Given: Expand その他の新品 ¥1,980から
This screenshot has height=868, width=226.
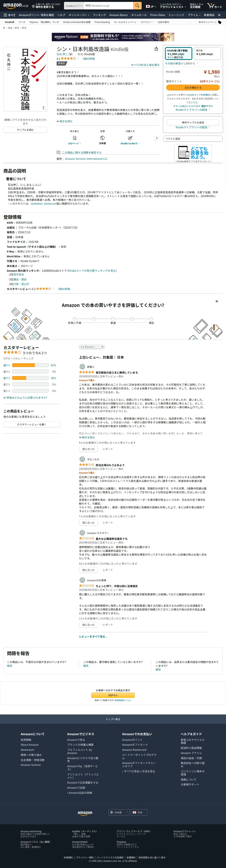Looking at the screenshot, I should tap(182, 63).
